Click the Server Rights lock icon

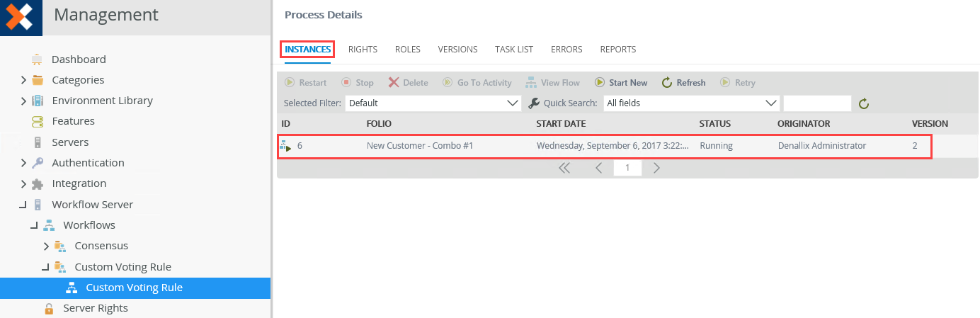pos(49,308)
